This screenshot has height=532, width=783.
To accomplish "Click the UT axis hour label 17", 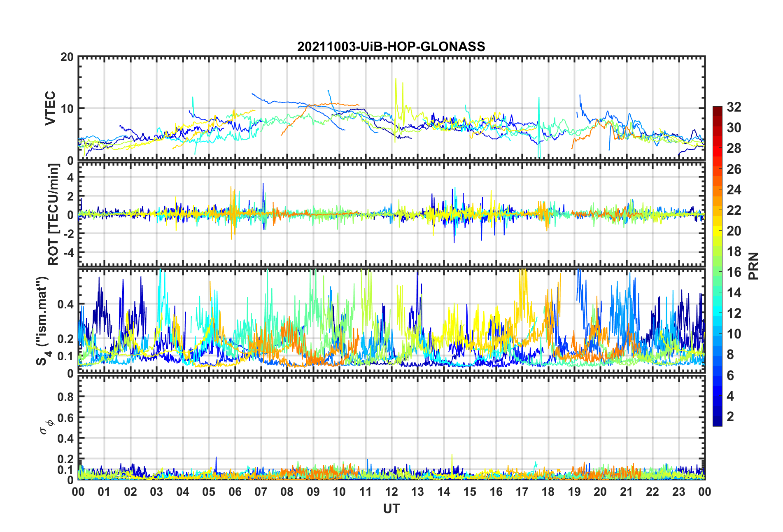I will [522, 492].
